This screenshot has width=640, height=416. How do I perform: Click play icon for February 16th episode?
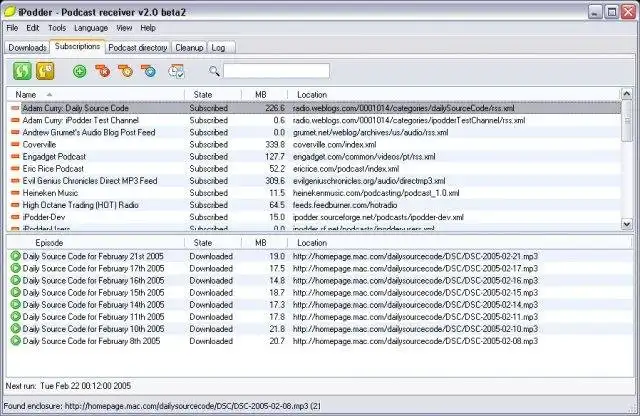click(x=16, y=280)
